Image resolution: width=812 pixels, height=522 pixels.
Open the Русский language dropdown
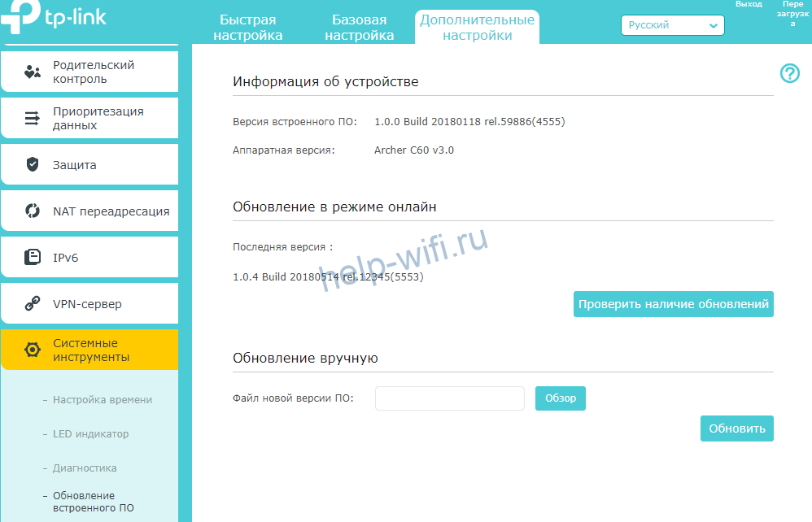pyautogui.click(x=672, y=25)
